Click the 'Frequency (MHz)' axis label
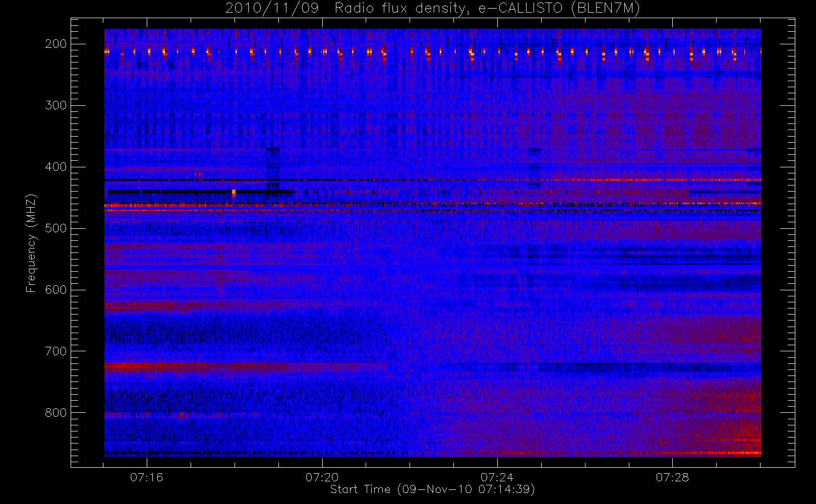This screenshot has width=816, height=504. pyautogui.click(x=31, y=243)
